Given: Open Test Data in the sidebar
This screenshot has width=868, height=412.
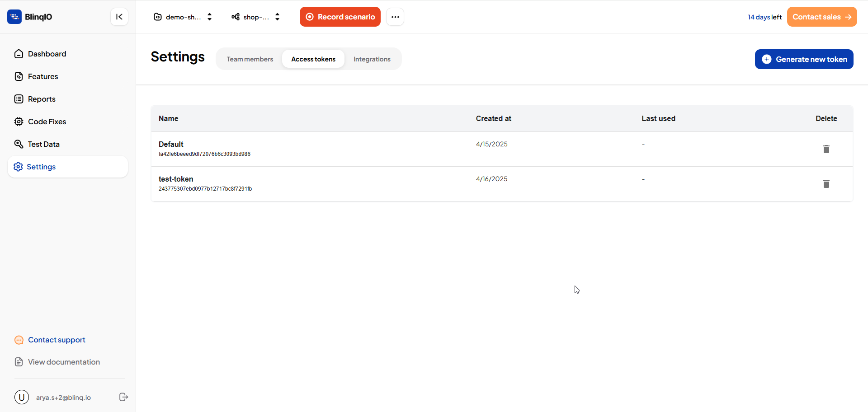Looking at the screenshot, I should click(68, 144).
